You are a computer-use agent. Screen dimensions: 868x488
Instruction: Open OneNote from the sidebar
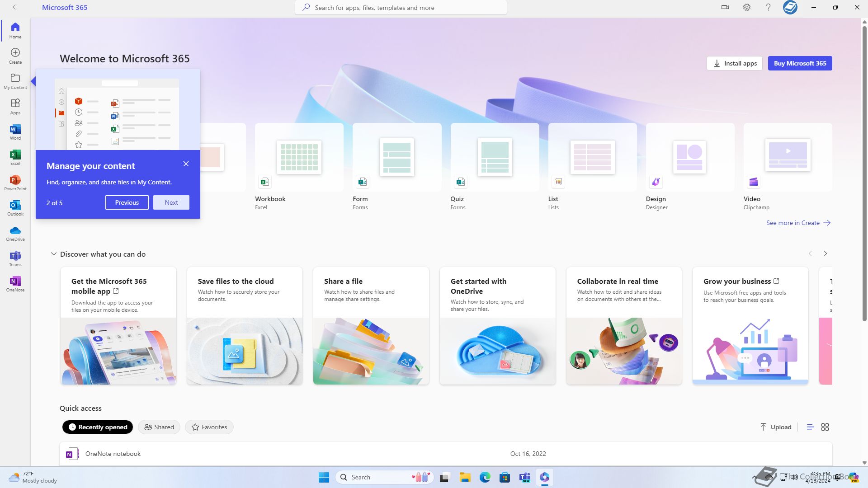[x=15, y=283]
